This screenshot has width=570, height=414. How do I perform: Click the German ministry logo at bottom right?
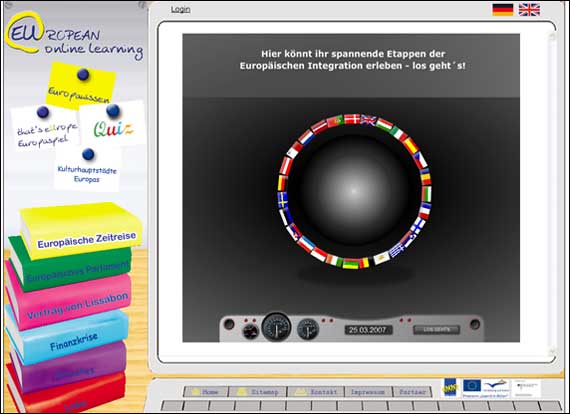pos(527,388)
